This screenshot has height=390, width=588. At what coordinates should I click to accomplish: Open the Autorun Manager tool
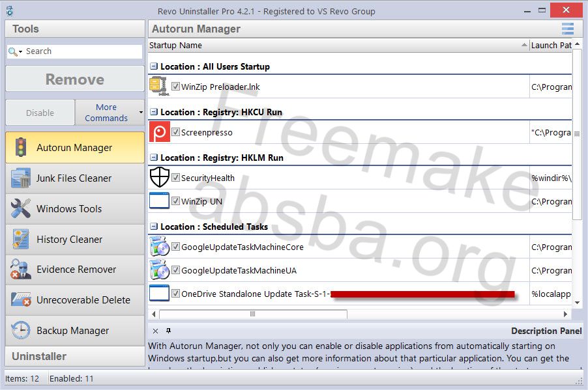click(75, 147)
